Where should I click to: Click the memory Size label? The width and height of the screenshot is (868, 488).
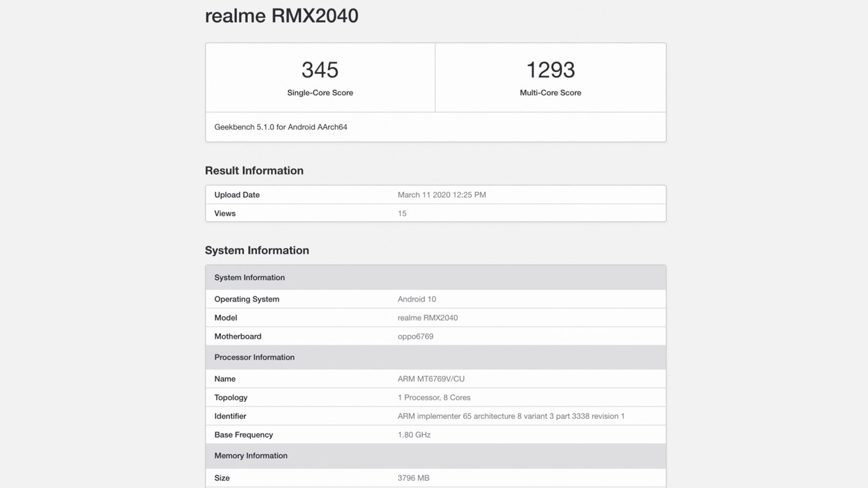tap(222, 478)
